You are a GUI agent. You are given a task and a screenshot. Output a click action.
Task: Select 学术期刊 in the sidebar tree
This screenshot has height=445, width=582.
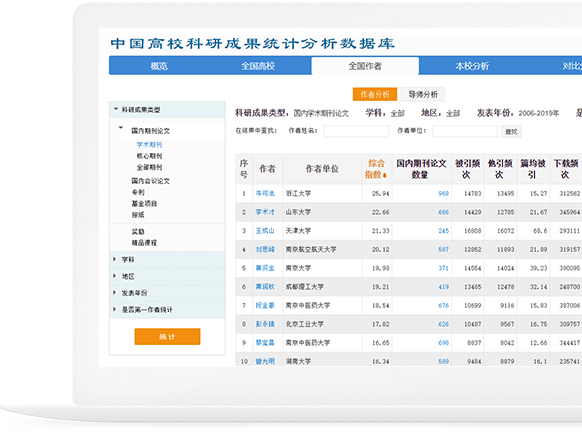coord(149,145)
